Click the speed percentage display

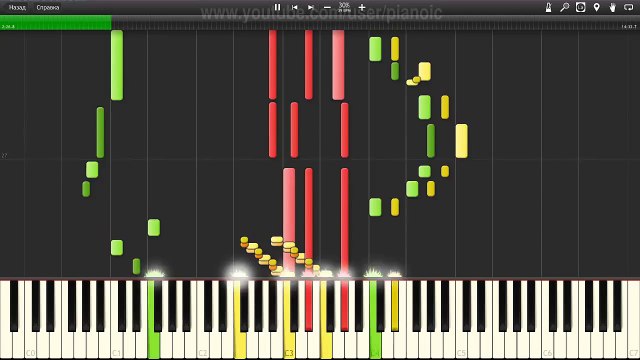344,7
